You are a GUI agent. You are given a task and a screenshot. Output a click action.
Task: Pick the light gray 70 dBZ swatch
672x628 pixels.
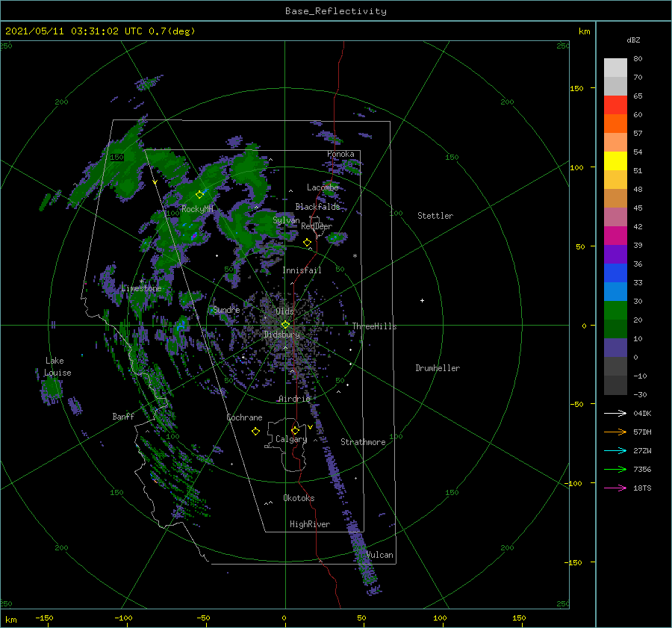(615, 68)
